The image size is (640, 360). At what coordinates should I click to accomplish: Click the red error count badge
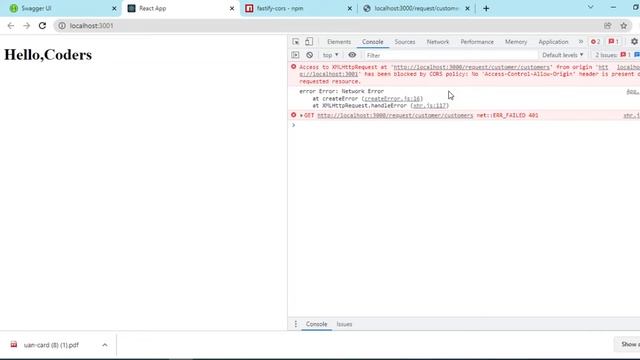pyautogui.click(x=596, y=42)
